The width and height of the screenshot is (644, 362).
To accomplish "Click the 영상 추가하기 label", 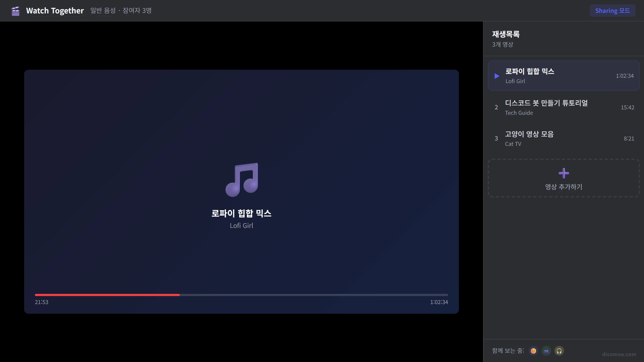I will [x=563, y=187].
